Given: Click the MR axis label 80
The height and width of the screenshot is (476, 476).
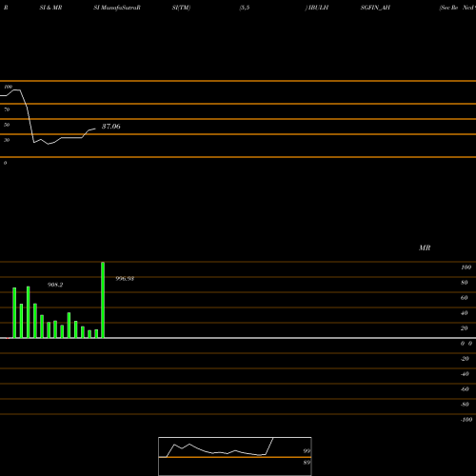Looking at the screenshot, I should 465,283.
